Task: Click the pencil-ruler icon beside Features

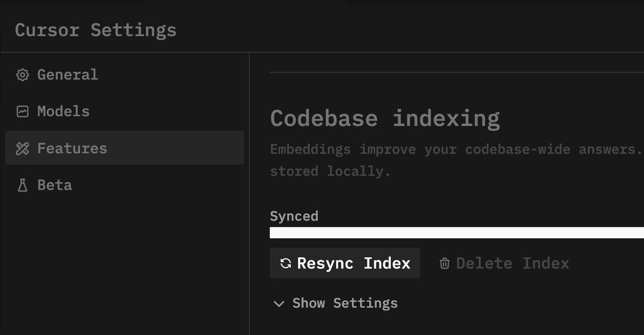Action: (22, 148)
